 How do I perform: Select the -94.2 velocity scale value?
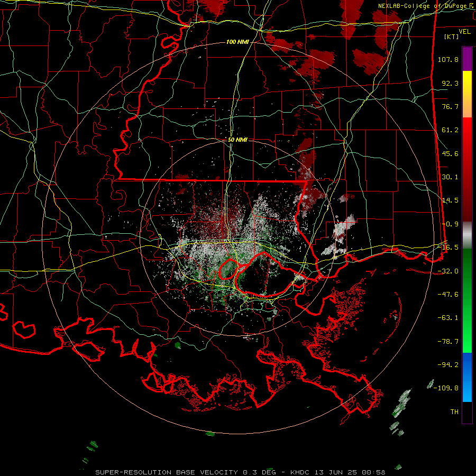(448, 365)
